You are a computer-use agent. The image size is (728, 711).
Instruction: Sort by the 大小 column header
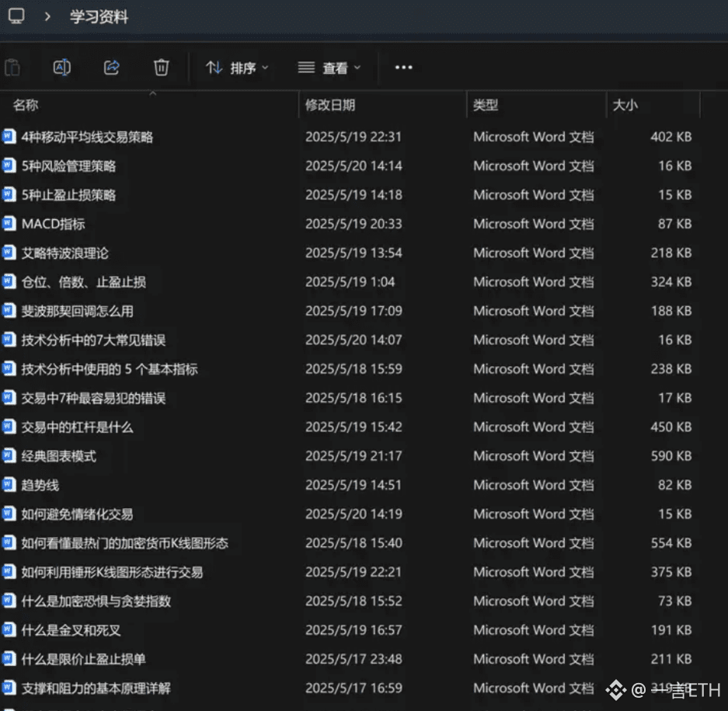pos(625,105)
